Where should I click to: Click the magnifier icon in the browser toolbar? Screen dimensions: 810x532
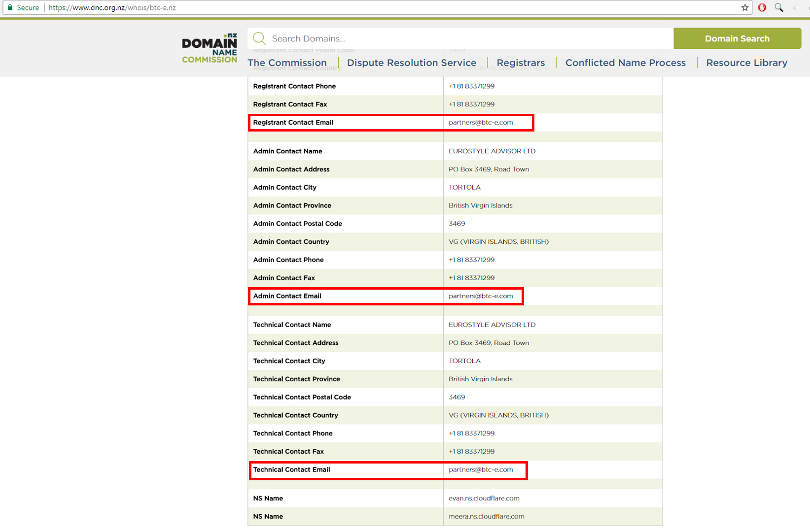tap(779, 7)
